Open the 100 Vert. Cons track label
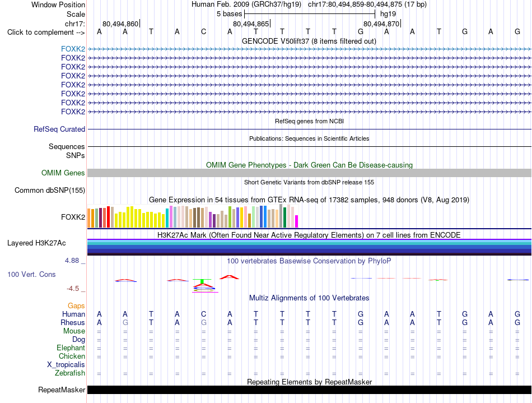 click(31, 274)
